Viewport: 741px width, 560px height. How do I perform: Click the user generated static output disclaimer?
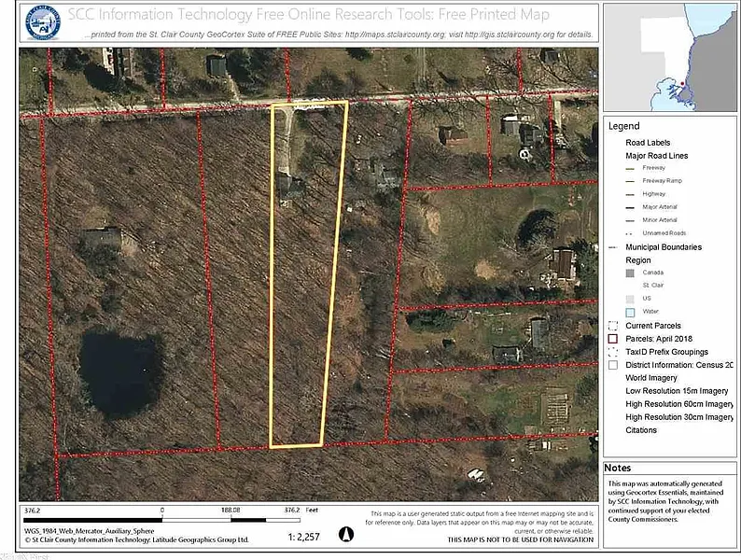[479, 522]
